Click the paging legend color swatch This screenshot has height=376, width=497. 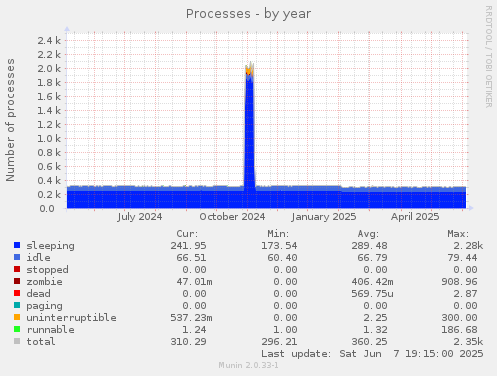[17, 305]
